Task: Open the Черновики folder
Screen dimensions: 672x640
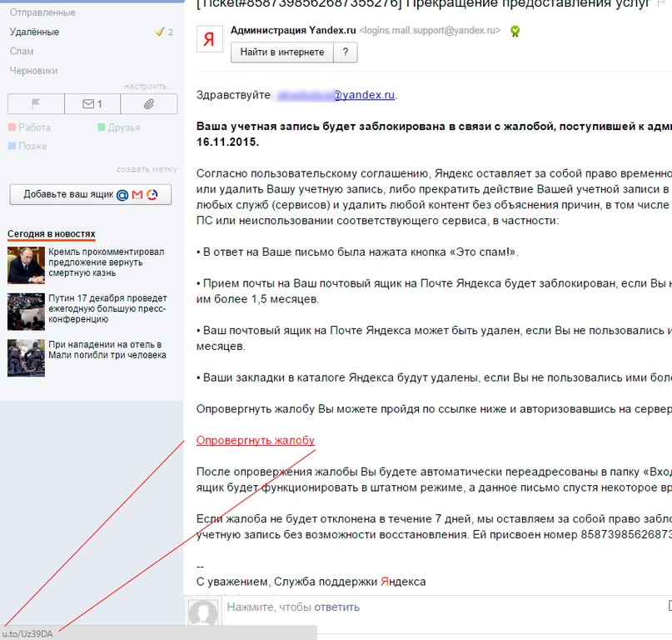Action: click(x=33, y=71)
